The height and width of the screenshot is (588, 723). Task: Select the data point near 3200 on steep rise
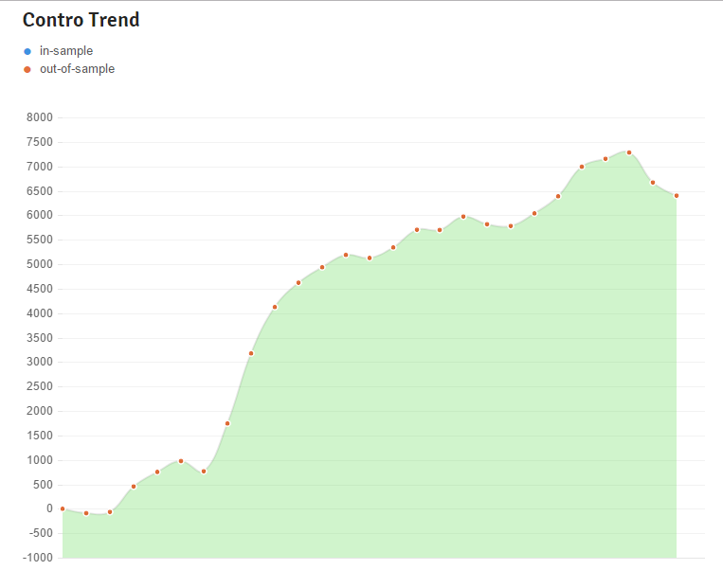click(x=251, y=353)
